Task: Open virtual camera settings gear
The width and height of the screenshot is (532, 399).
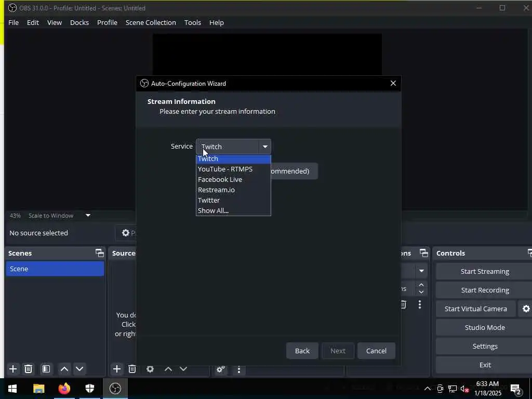Action: point(526,309)
